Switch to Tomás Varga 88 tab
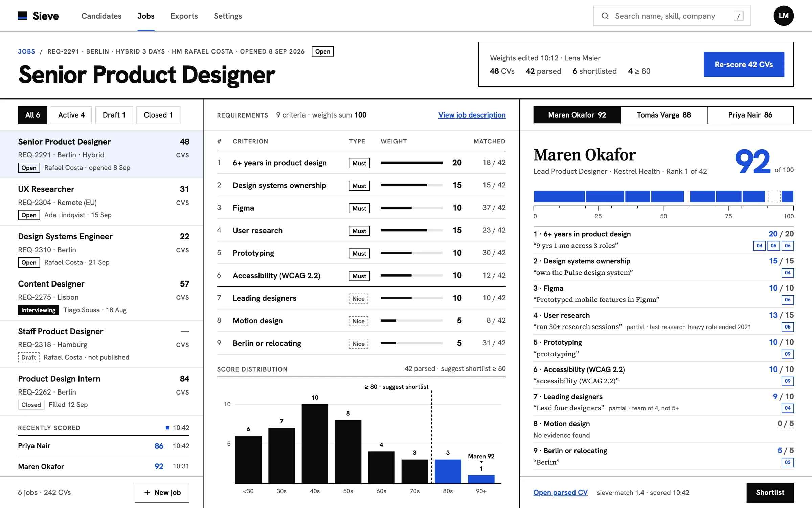Screen dimensions: 812x508 [x=664, y=115]
